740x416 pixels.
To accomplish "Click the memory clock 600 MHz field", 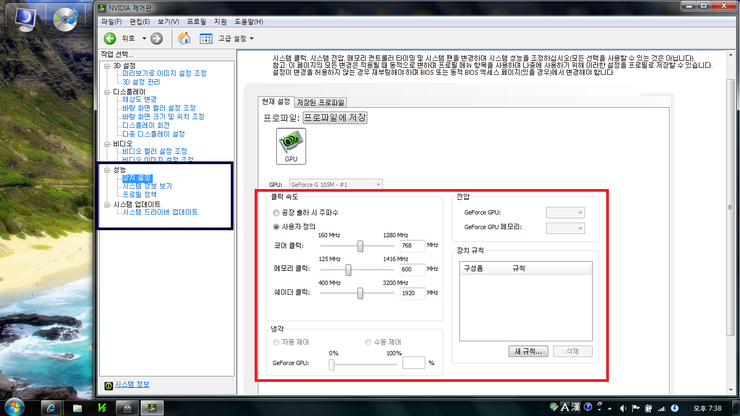I will [x=412, y=269].
